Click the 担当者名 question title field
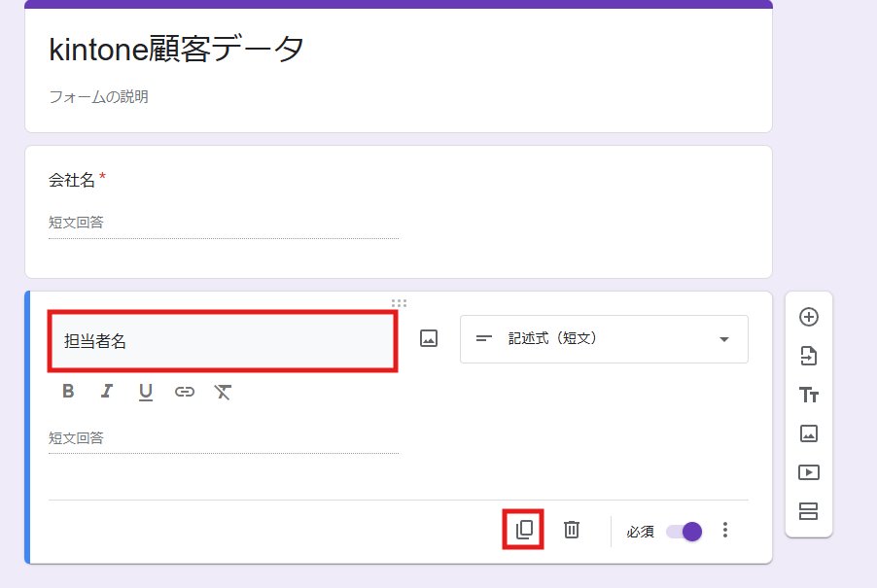This screenshot has width=877, height=588. pyautogui.click(x=223, y=341)
